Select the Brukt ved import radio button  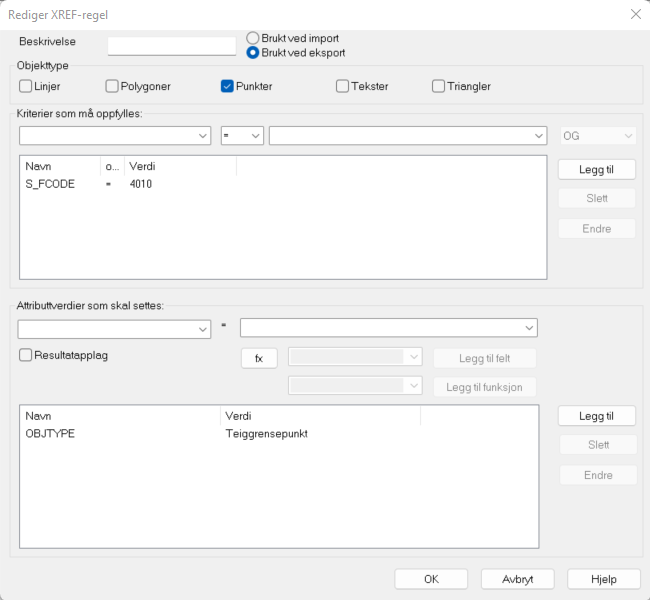click(x=253, y=38)
